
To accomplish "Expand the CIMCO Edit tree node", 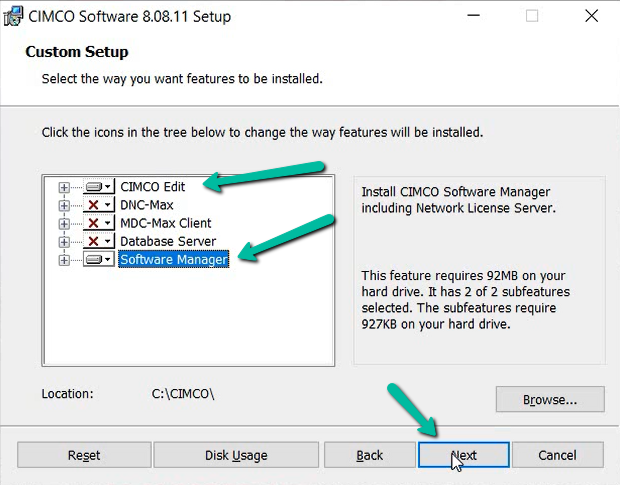I will 64,187.
